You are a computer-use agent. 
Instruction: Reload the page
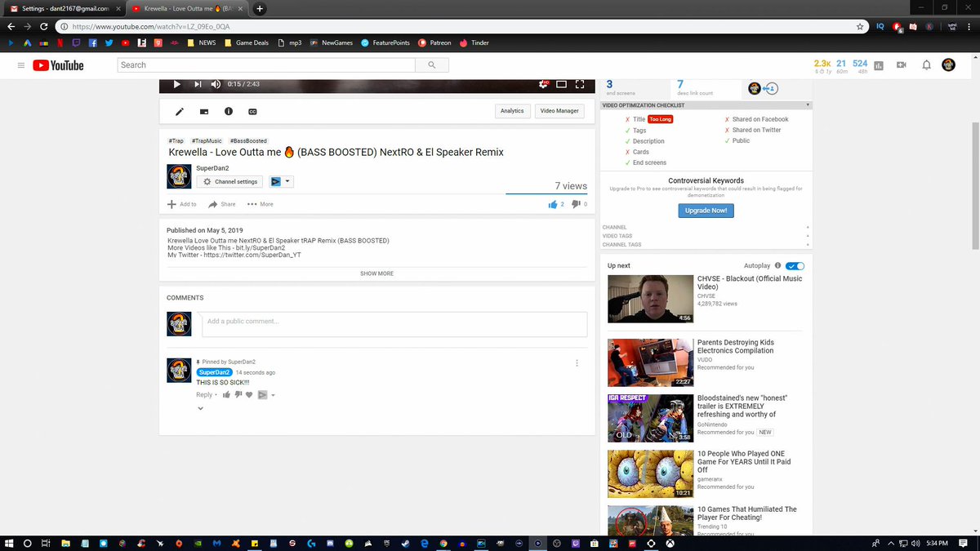click(x=44, y=26)
